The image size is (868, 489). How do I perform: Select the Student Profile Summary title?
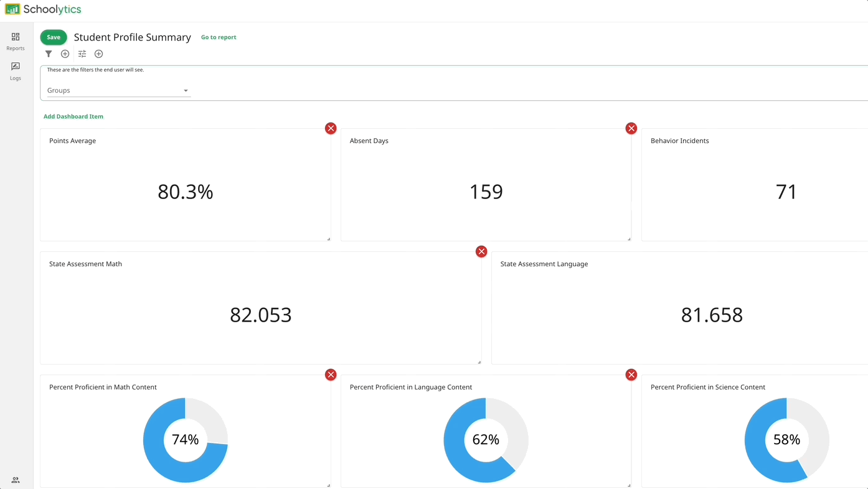132,37
